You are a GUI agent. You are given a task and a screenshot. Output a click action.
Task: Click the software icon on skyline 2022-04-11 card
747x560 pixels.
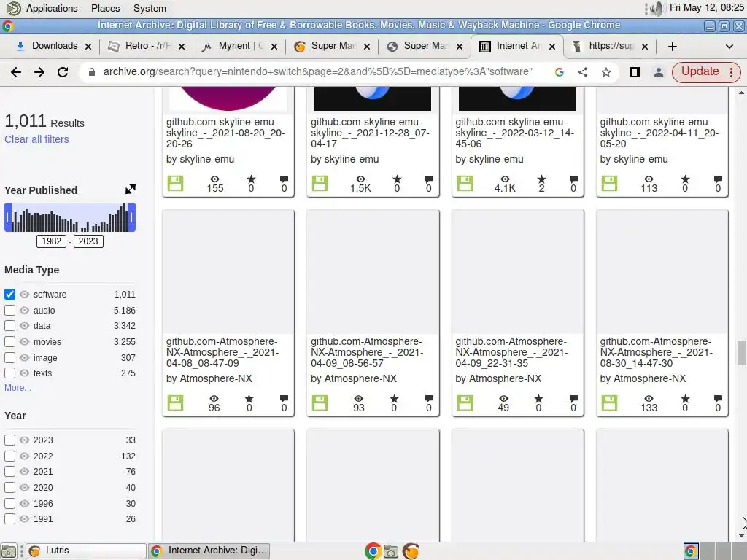tap(609, 183)
